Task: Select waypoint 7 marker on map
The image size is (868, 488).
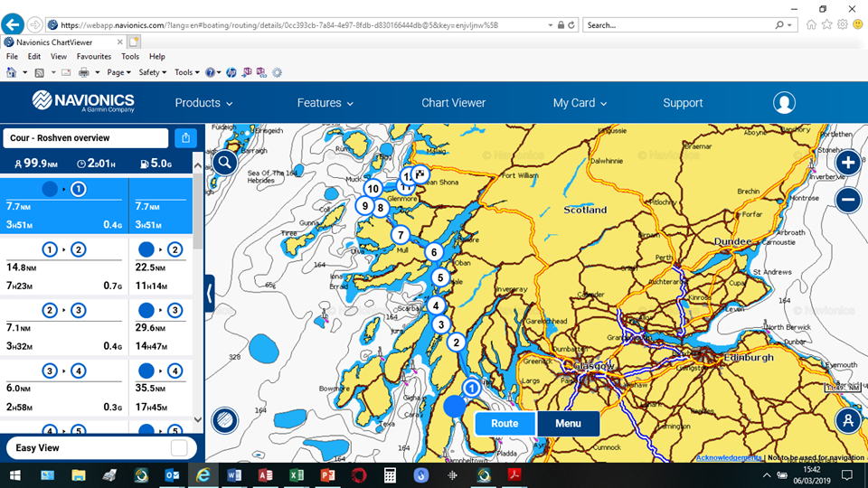Action: point(401,235)
